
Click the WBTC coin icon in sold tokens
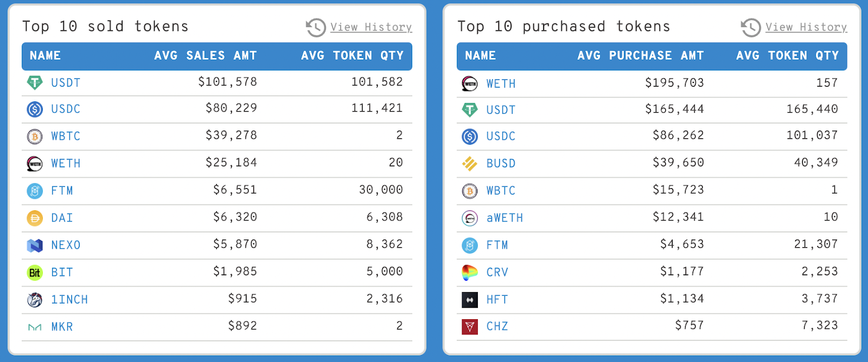pos(35,137)
